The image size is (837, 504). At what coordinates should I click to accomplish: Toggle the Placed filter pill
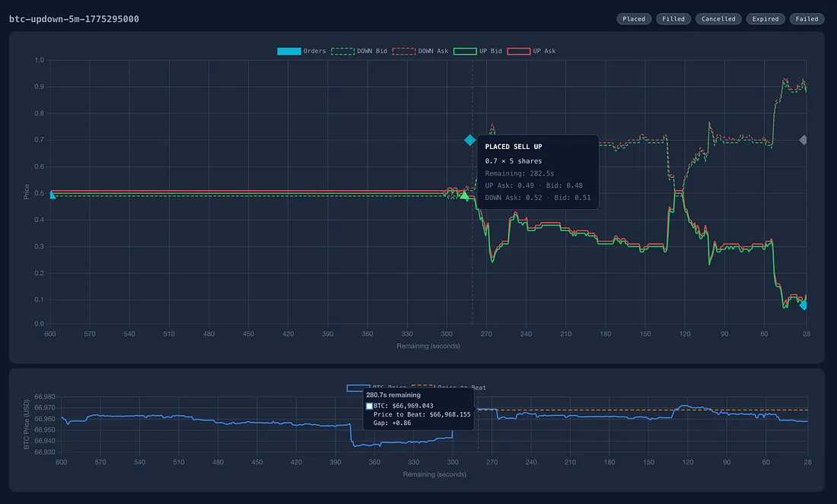pos(634,19)
